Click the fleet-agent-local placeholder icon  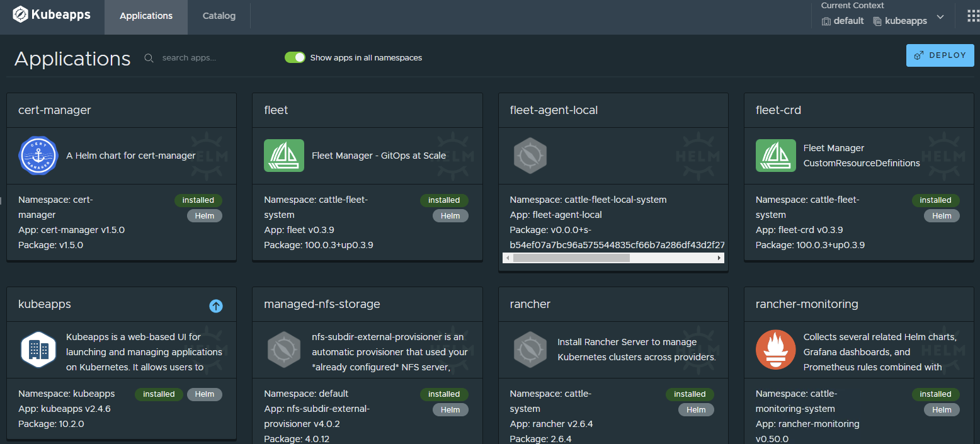click(x=530, y=156)
